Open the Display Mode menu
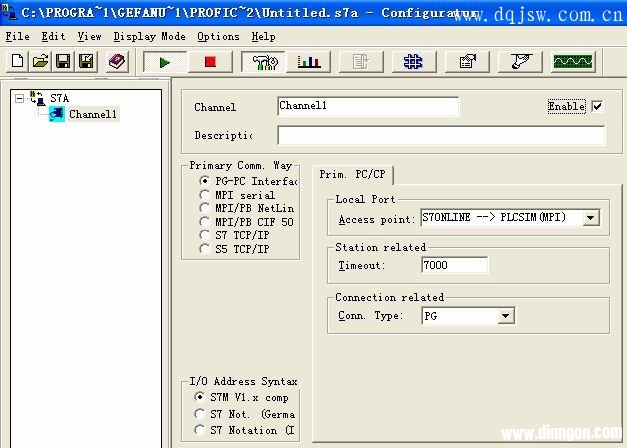The image size is (627, 448). point(149,36)
